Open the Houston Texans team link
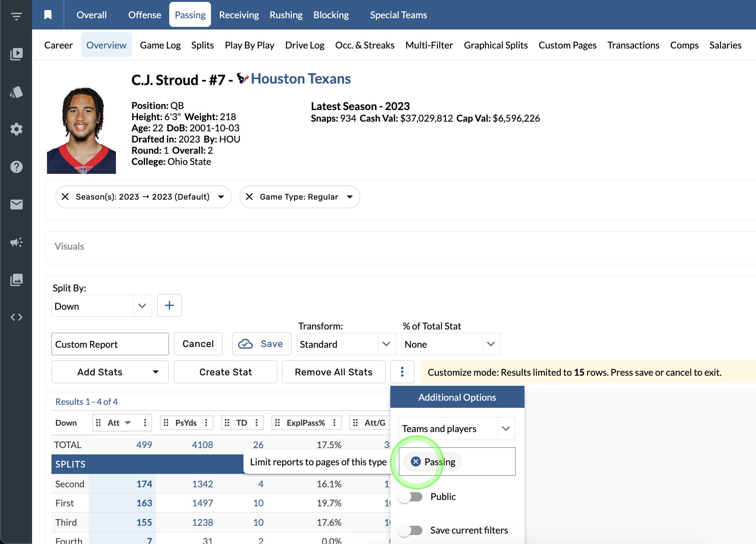The height and width of the screenshot is (544, 756). pos(300,79)
